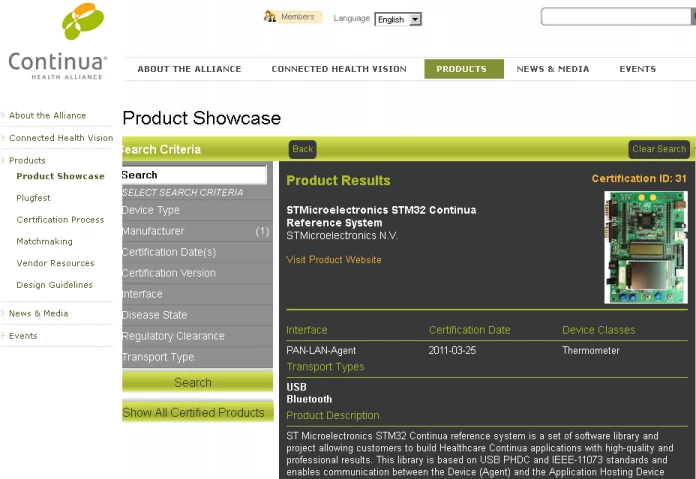Click the Bluetooth transport type

point(309,399)
